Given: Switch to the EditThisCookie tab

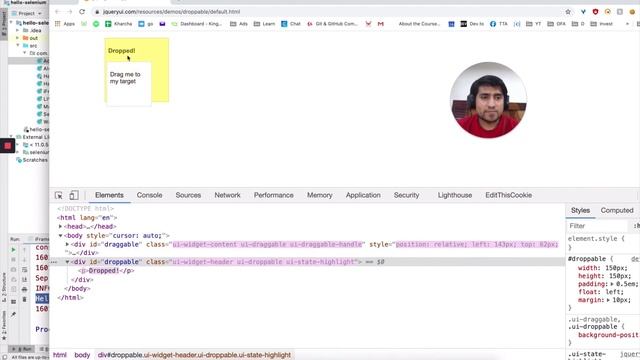Looking at the screenshot, I should [x=508, y=195].
